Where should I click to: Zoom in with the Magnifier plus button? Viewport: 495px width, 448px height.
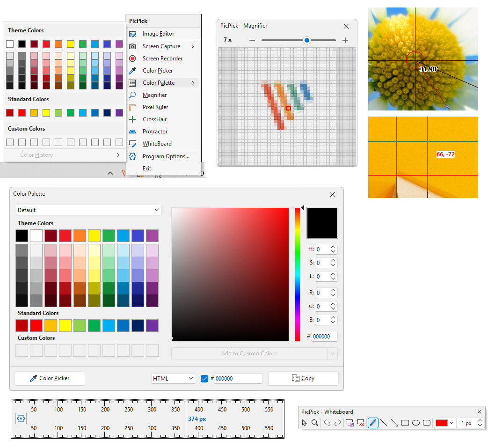(345, 40)
